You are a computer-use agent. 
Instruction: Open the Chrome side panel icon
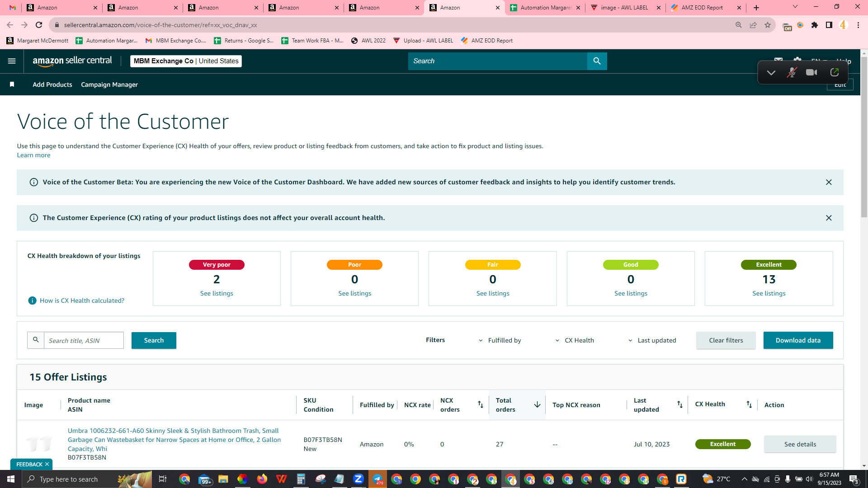tap(829, 25)
